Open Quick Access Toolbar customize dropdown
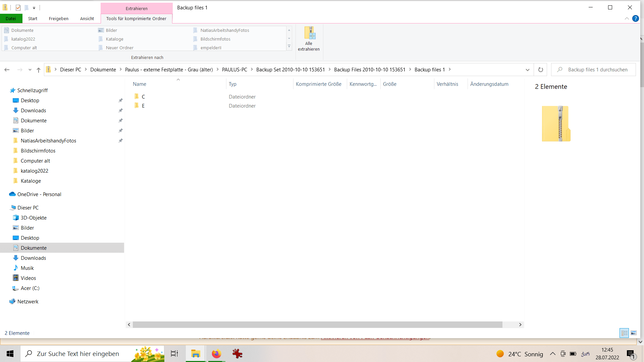Image resolution: width=644 pixels, height=362 pixels. (x=34, y=8)
